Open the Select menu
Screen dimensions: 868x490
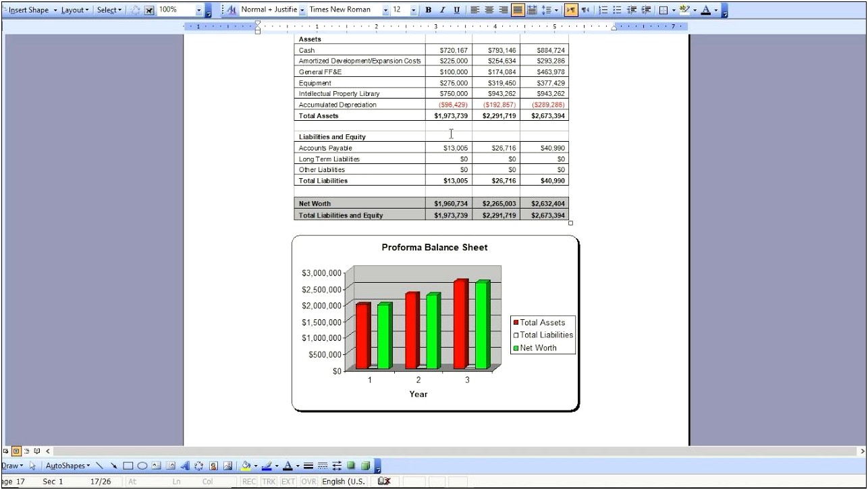[x=109, y=10]
